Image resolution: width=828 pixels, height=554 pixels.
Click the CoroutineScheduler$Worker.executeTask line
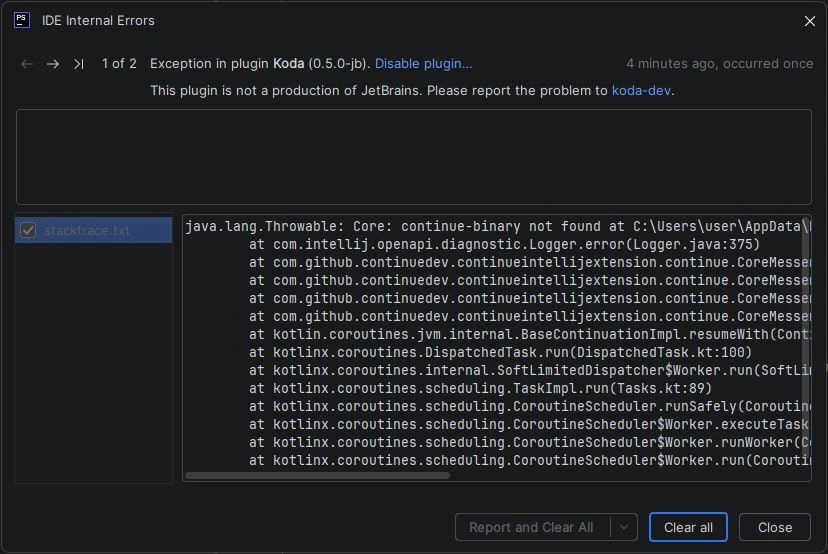coord(530,424)
